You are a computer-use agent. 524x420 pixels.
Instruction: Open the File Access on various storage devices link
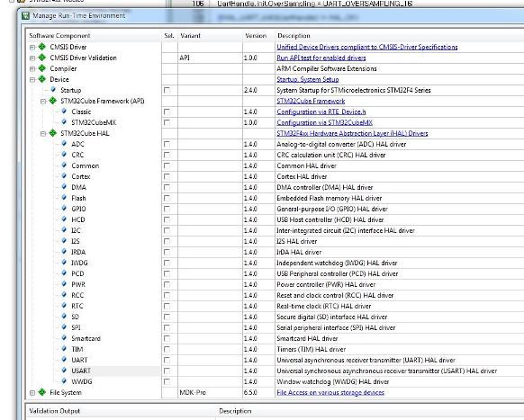click(330, 393)
